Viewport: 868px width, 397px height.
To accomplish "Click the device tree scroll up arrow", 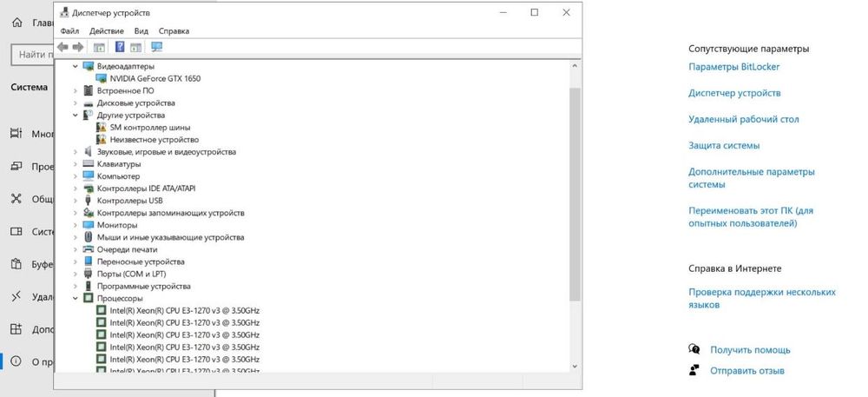I will click(574, 65).
